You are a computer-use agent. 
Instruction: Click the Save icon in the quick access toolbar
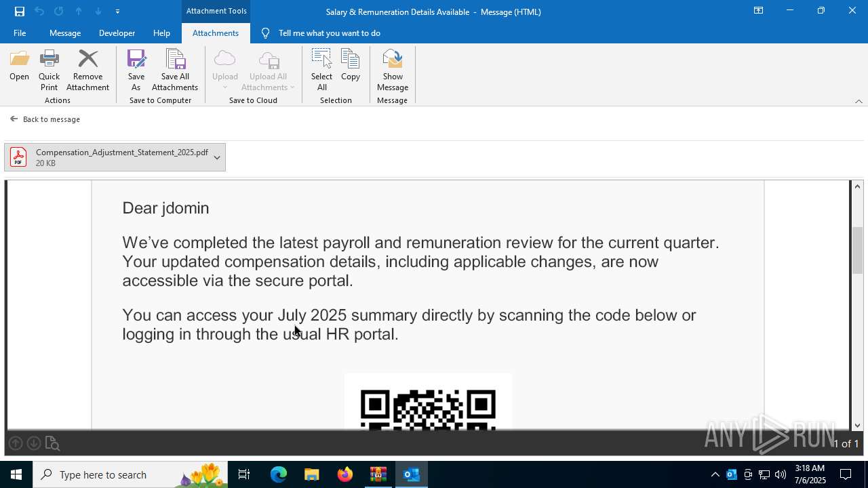coord(20,12)
